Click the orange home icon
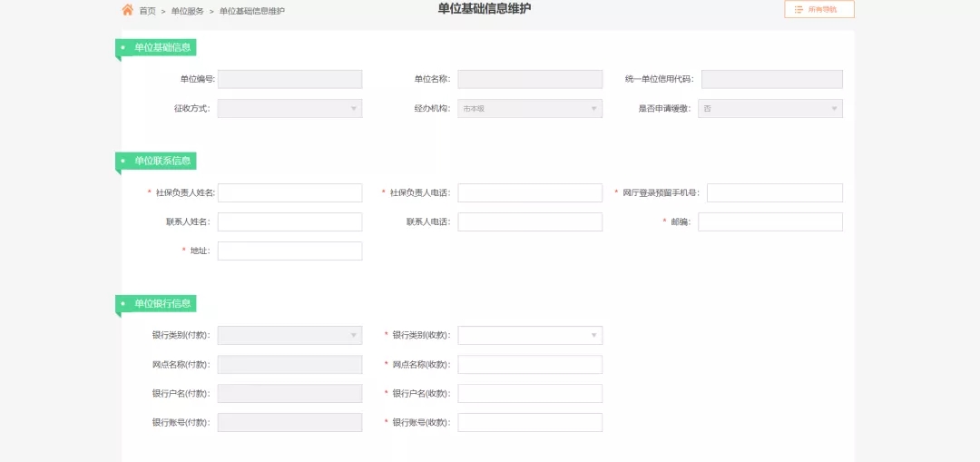The height and width of the screenshot is (462, 980). [128, 10]
